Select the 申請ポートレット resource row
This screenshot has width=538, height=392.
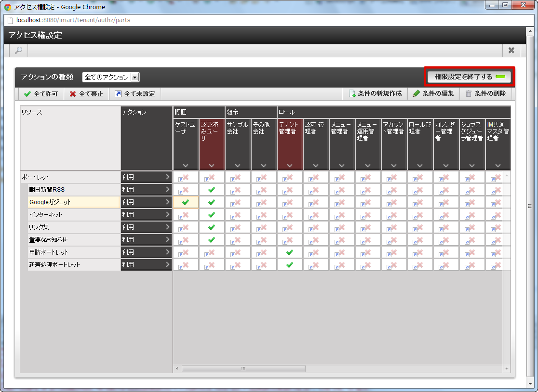click(74, 252)
